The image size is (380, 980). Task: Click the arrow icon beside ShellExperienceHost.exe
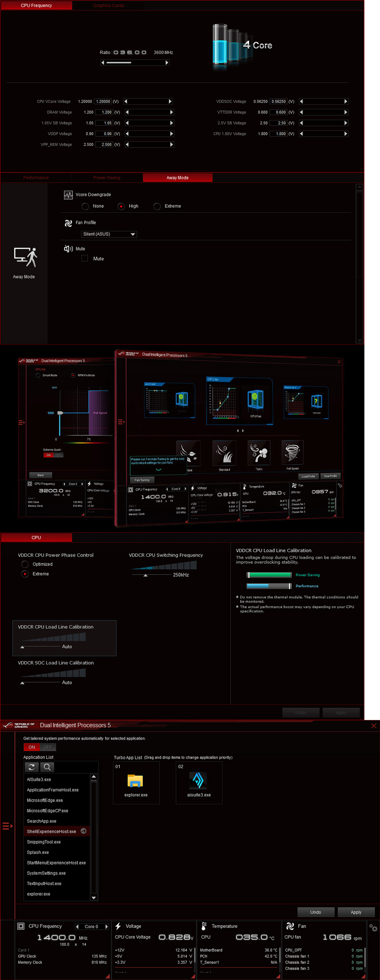[84, 831]
